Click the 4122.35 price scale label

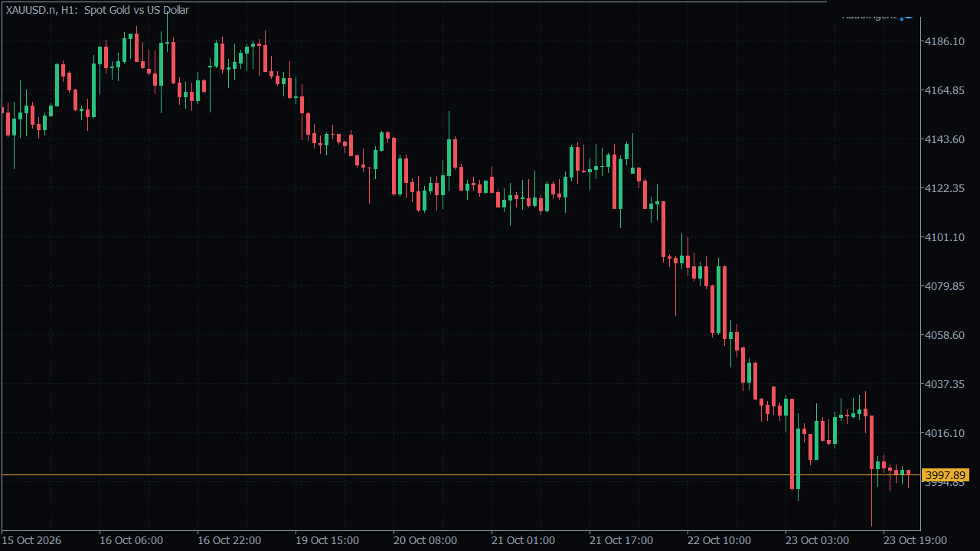point(945,188)
